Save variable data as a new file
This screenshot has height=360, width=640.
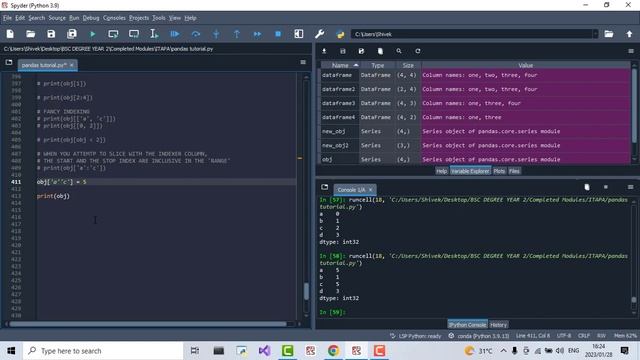tap(361, 51)
